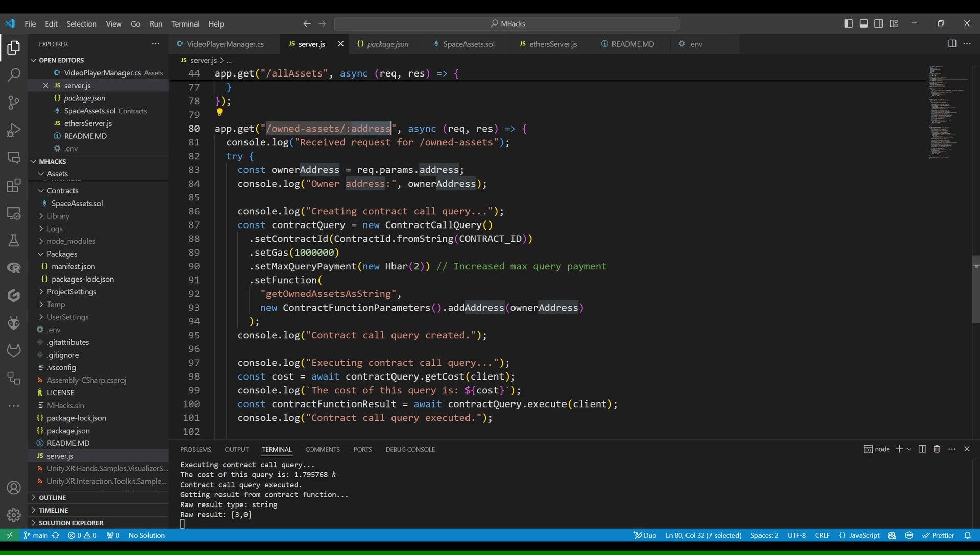This screenshot has height=555, width=980.
Task: Switch to the DEBUG CONSOLE panel tab
Action: point(410,449)
